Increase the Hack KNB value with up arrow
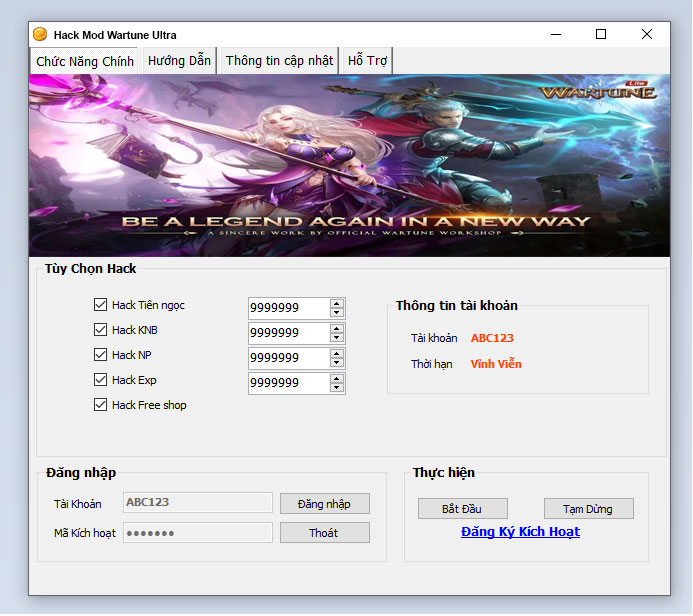The height and width of the screenshot is (616, 693). [337, 329]
